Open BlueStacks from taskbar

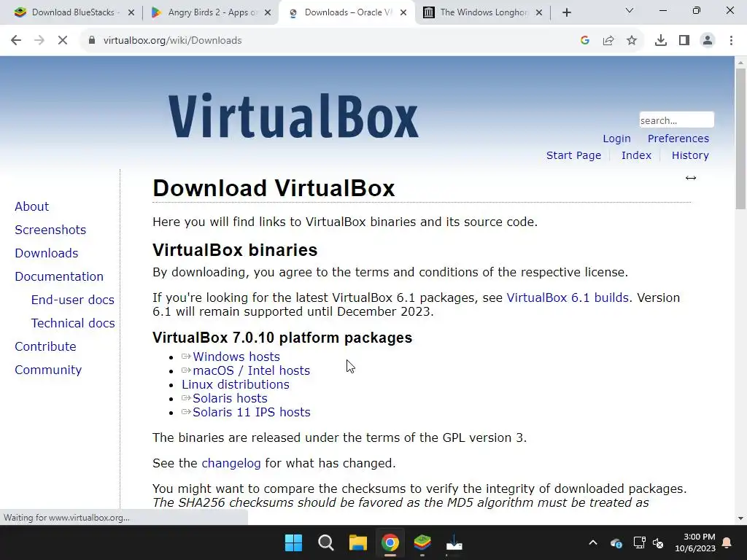[422, 542]
